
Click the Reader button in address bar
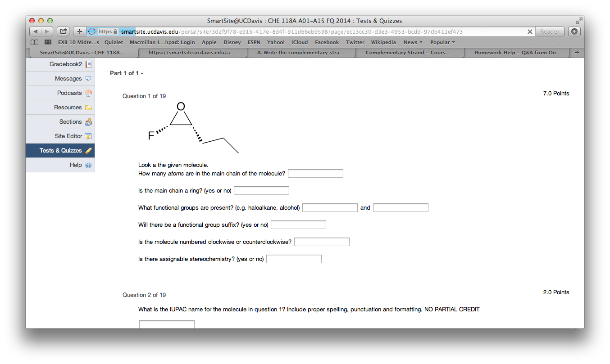click(550, 31)
